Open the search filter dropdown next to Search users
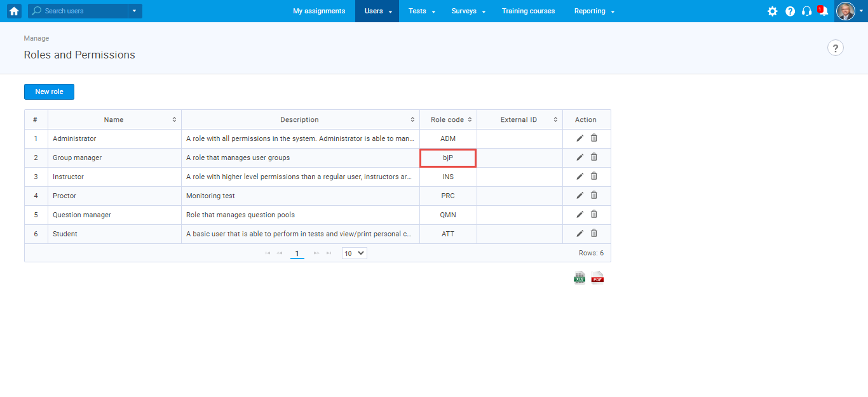Screen dimensions: 868x397 [x=134, y=11]
